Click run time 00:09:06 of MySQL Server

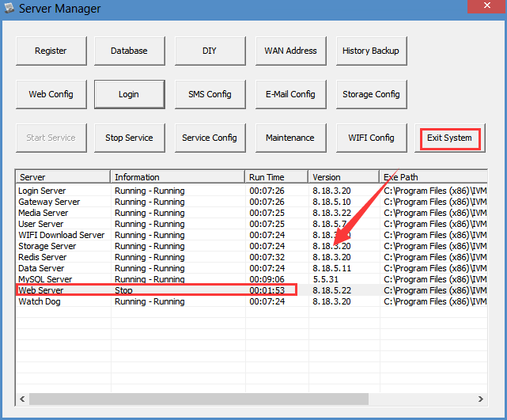coord(267,279)
